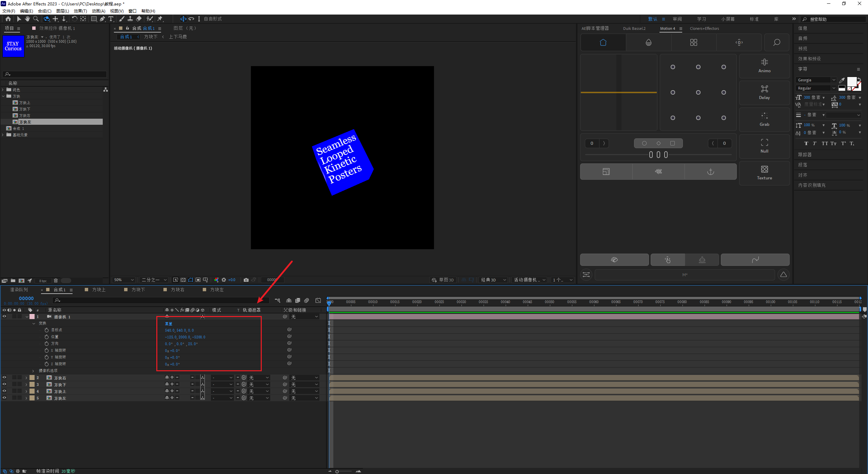Click the white fill color swatch

tap(852, 81)
